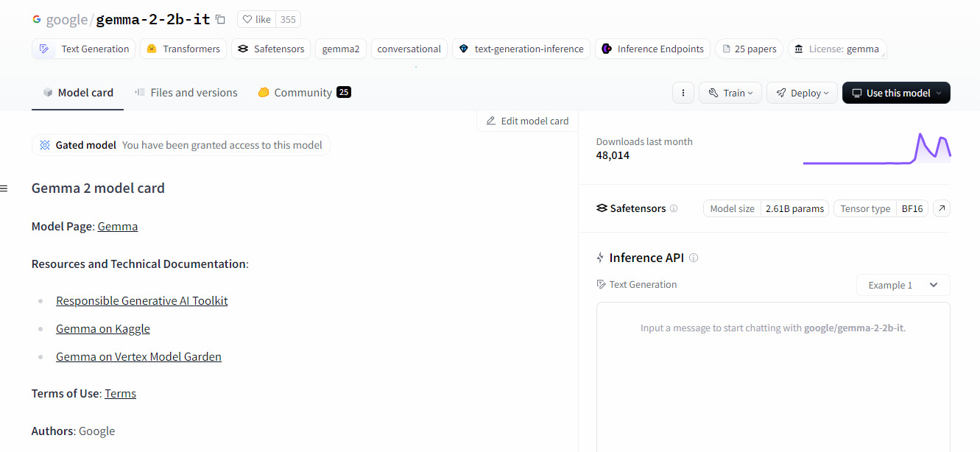Select the text-generation-inference tag
Viewport: 980px width, 452px height.
(x=521, y=49)
